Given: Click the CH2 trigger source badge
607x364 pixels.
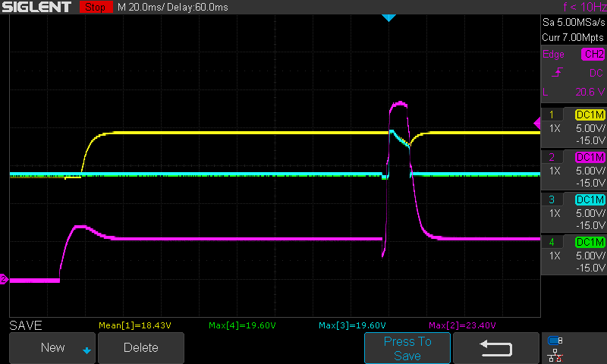Looking at the screenshot, I should click(x=593, y=54).
